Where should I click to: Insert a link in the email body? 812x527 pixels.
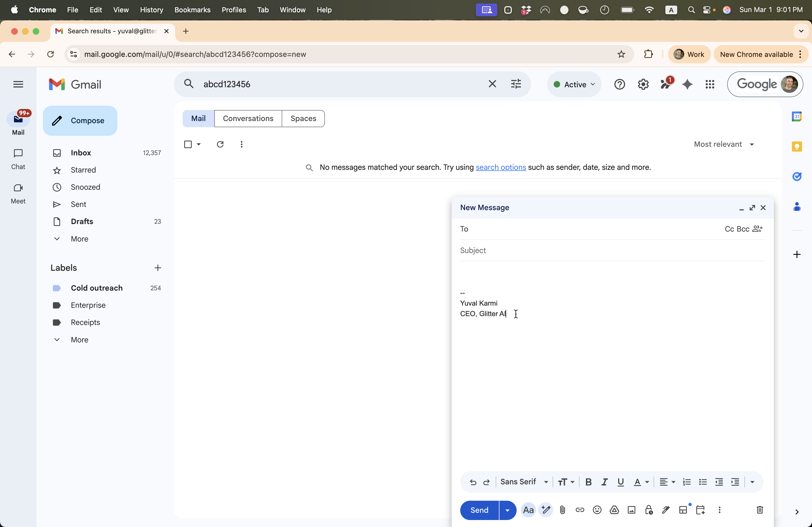pyautogui.click(x=580, y=510)
